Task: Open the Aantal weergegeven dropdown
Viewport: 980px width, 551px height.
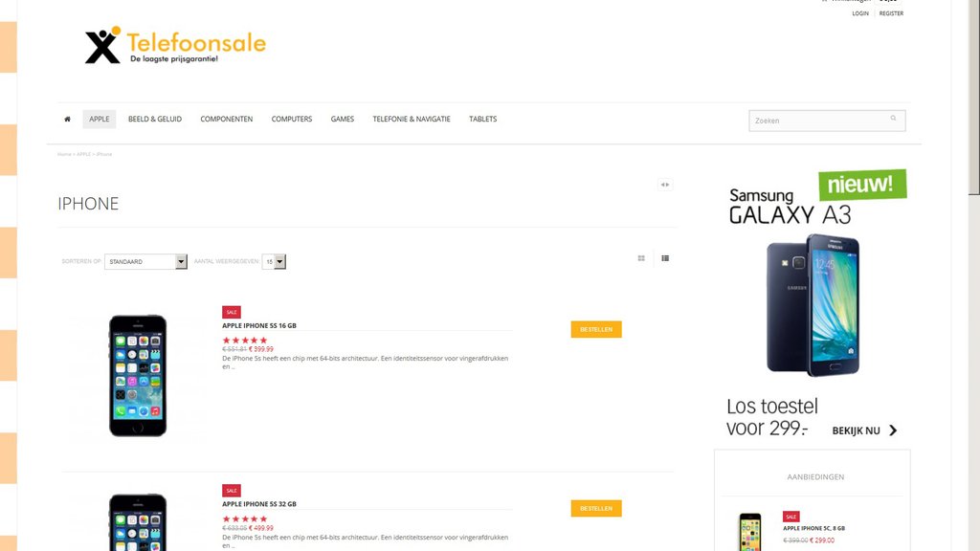Action: pyautogui.click(x=274, y=262)
